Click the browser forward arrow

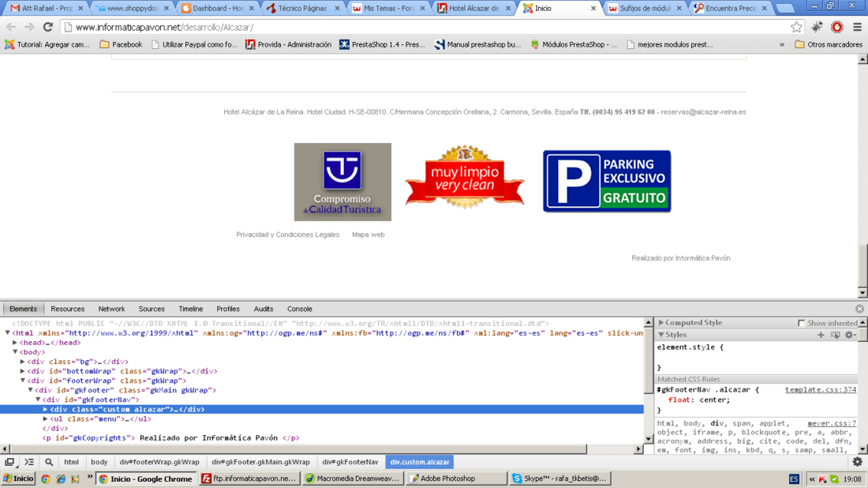(x=29, y=27)
